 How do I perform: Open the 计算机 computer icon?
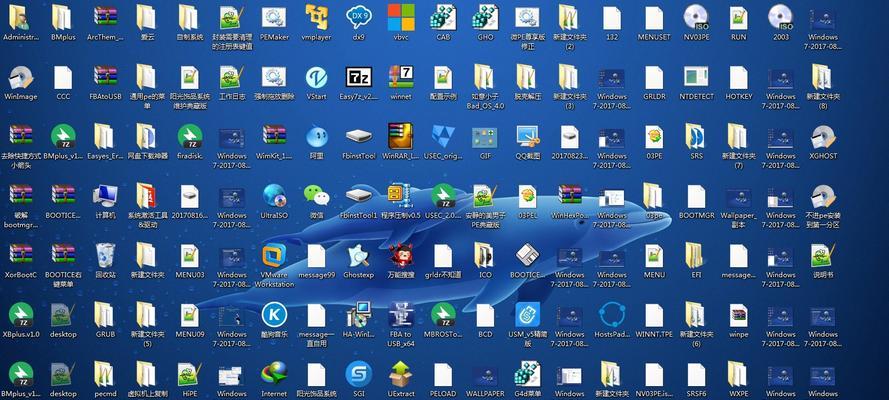tap(105, 197)
